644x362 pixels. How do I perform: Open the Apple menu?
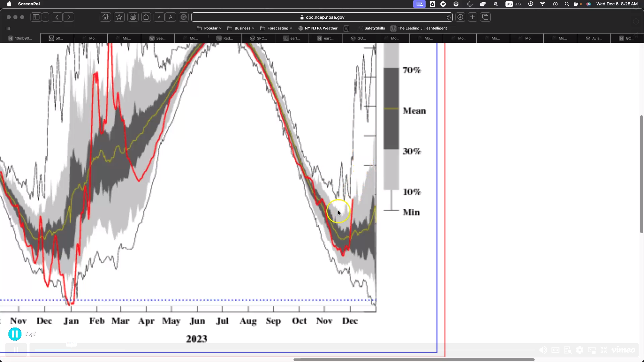coord(9,4)
